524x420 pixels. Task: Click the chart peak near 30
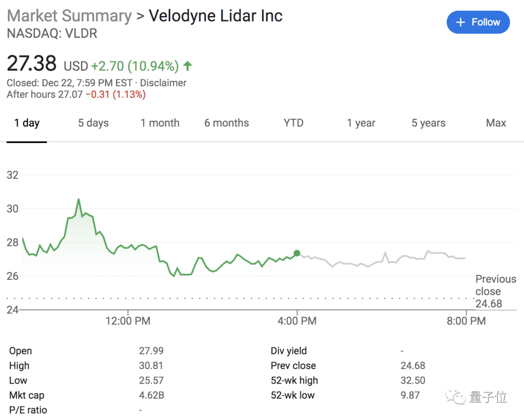[x=79, y=199]
